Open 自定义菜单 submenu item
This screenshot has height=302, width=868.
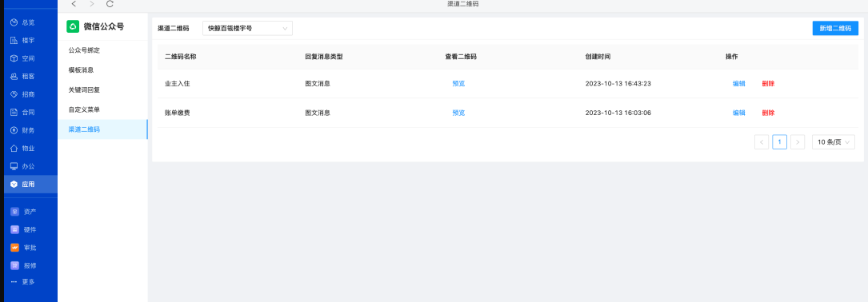[103, 109]
